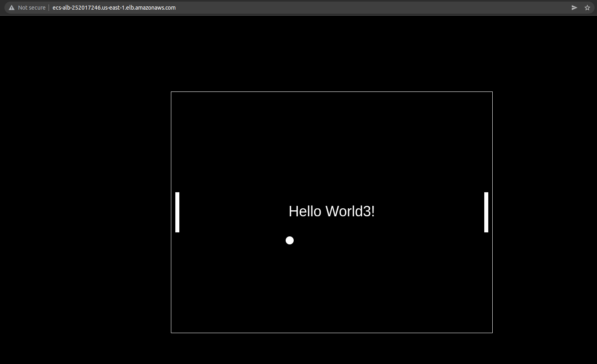Click the "Not secure" label

tap(32, 8)
